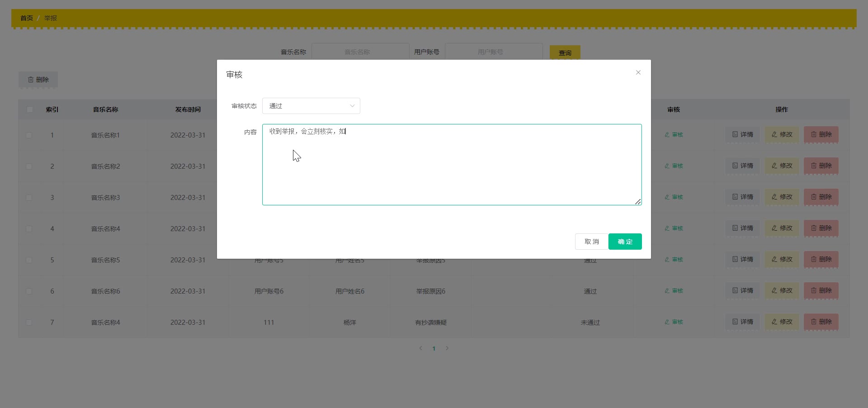Click the 音乐名称 search input field
This screenshot has height=408, width=868.
pos(360,52)
